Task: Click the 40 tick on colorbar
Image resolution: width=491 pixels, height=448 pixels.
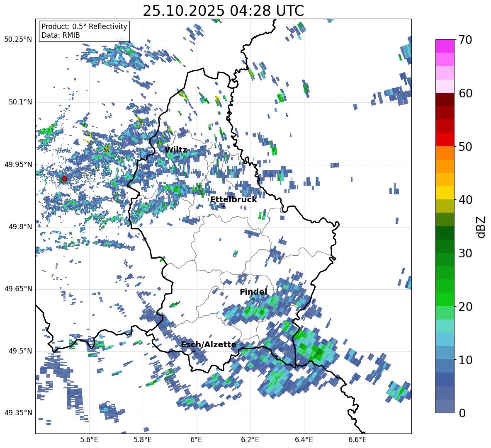Action: pyautogui.click(x=466, y=200)
